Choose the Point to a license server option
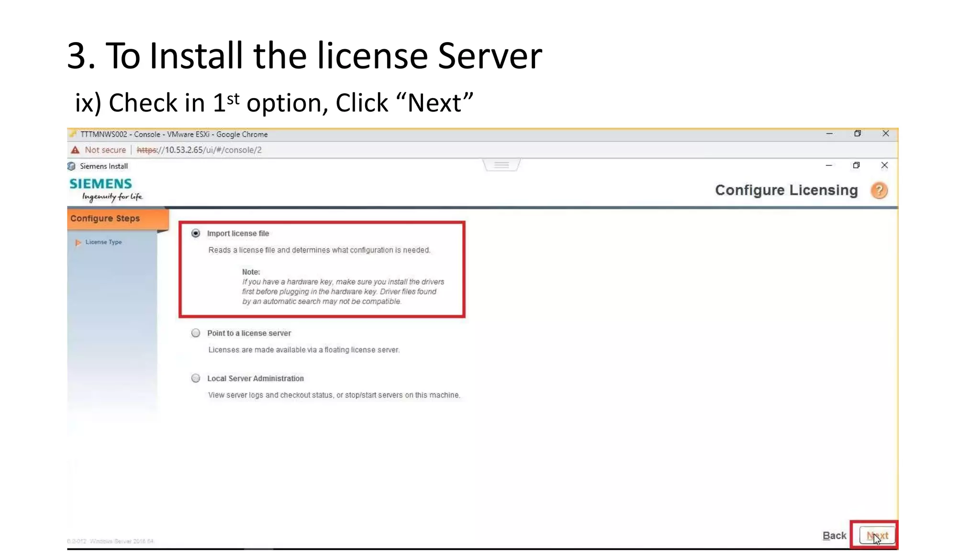The height and width of the screenshot is (551, 980). click(196, 333)
